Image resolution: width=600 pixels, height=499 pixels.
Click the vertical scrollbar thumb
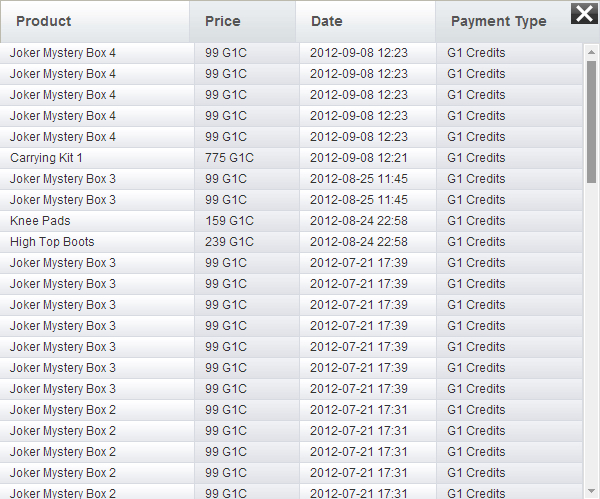pos(591,120)
